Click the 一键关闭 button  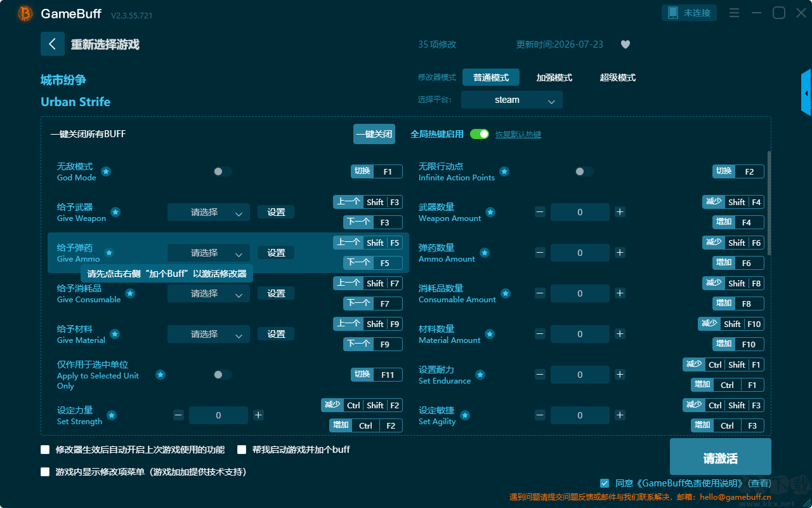tap(374, 134)
